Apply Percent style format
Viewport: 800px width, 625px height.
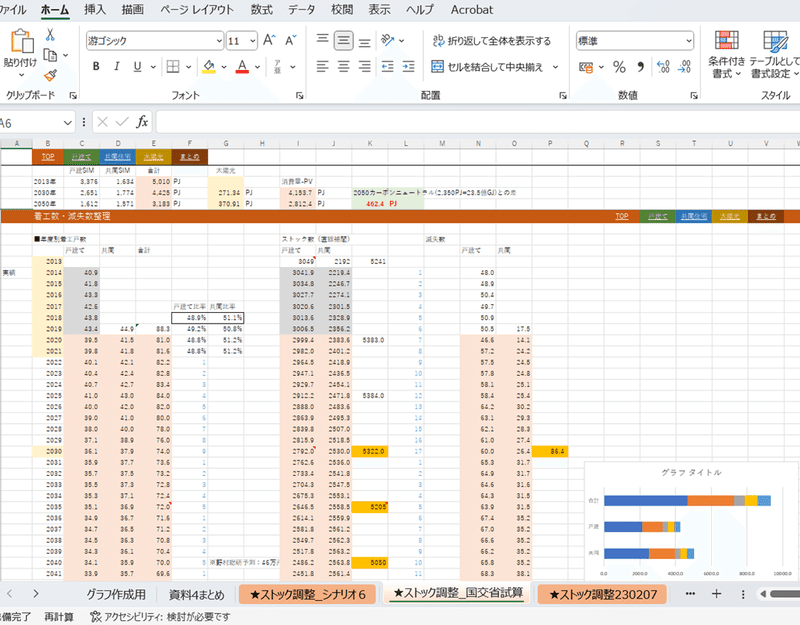coord(619,67)
